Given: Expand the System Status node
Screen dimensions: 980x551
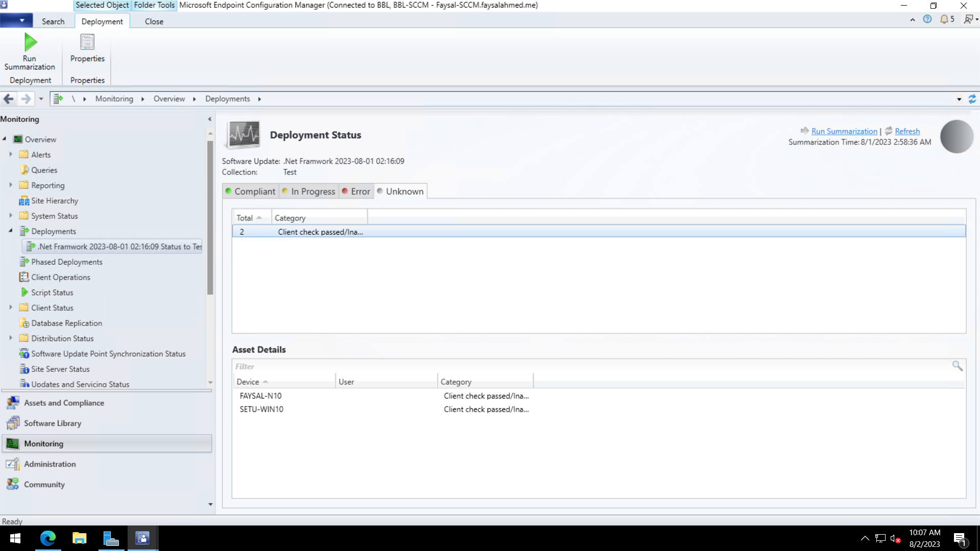Looking at the screenshot, I should (x=11, y=216).
